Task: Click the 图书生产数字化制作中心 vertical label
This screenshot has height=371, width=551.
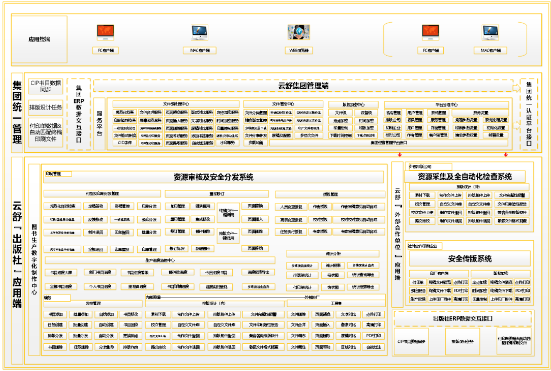Action: click(34, 259)
